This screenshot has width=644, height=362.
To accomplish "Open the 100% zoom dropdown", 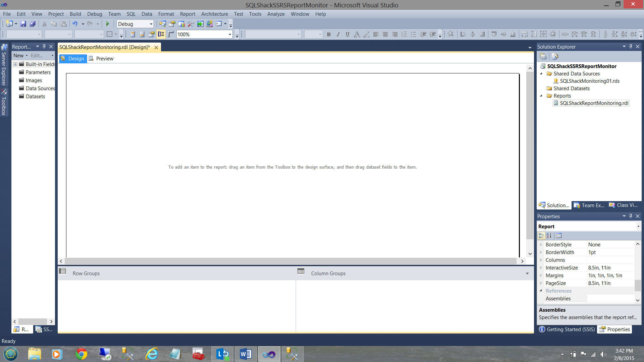I will [x=230, y=34].
